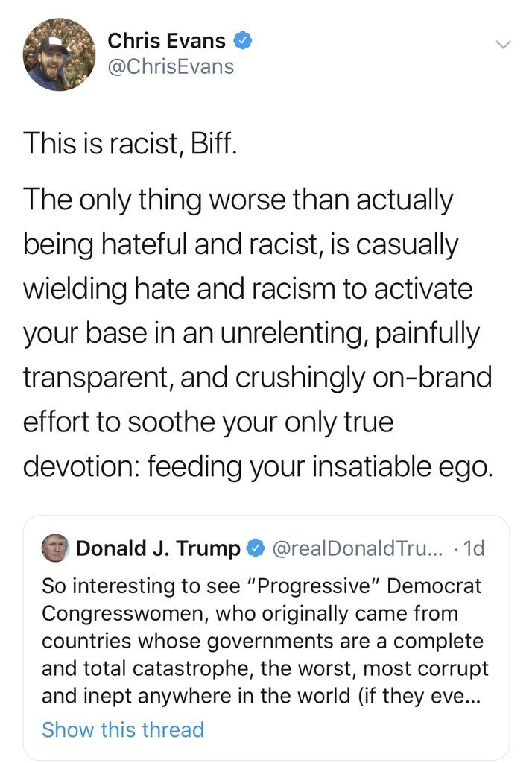
Task: Open Chris Evans' profile picture
Action: [60, 54]
